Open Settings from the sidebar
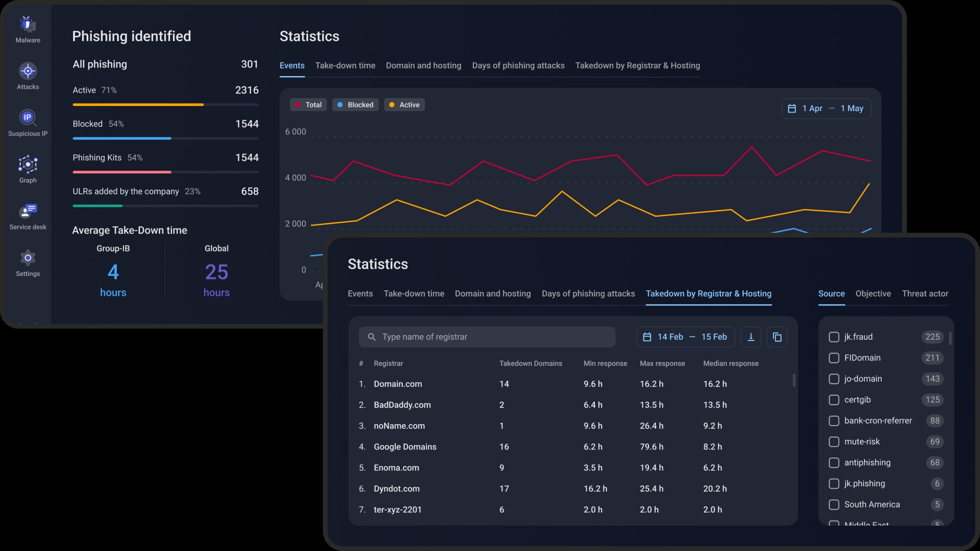The height and width of the screenshot is (551, 980). click(x=28, y=258)
